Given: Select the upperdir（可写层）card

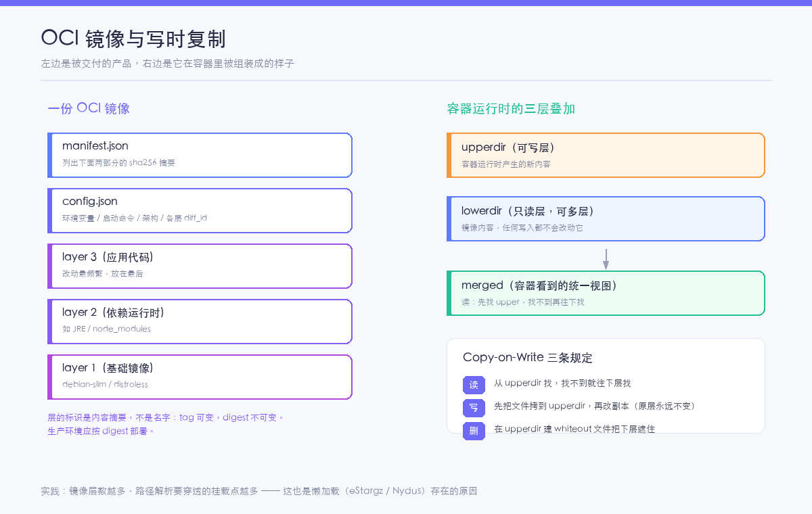Looking at the screenshot, I should (606, 155).
